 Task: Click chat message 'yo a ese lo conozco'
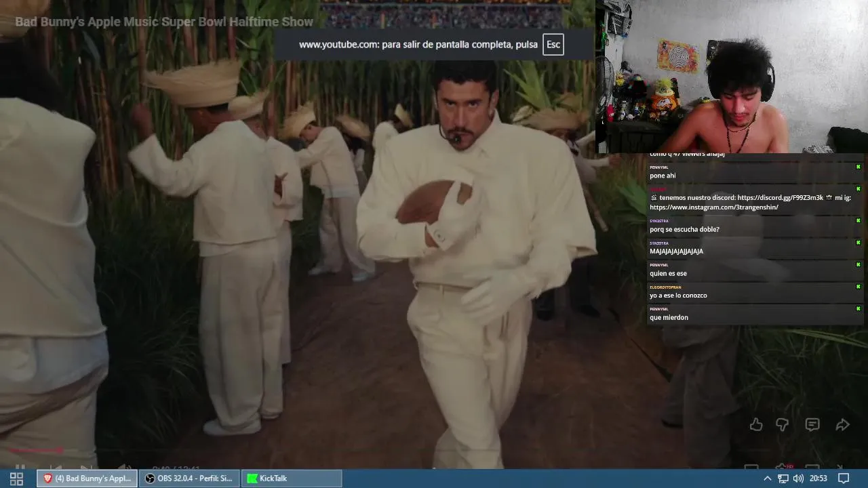coord(678,296)
